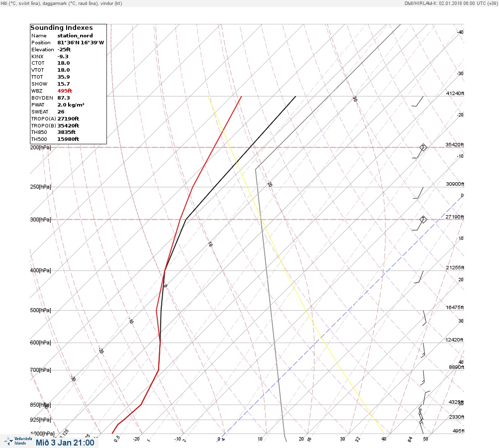The height and width of the screenshot is (448, 499).
Task: Click the 2330ft height label
Action: pyautogui.click(x=457, y=417)
